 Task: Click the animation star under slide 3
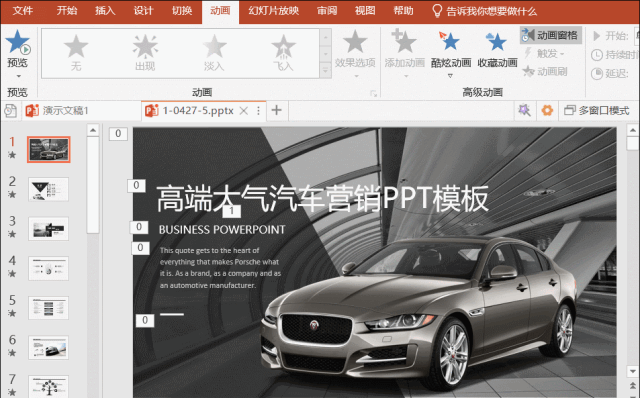point(12,234)
